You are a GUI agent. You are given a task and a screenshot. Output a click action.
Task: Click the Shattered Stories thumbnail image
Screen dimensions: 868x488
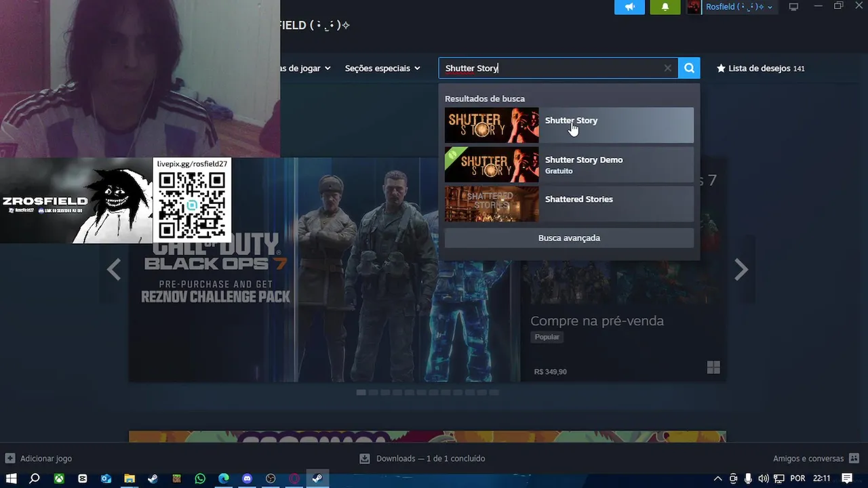tap(492, 204)
